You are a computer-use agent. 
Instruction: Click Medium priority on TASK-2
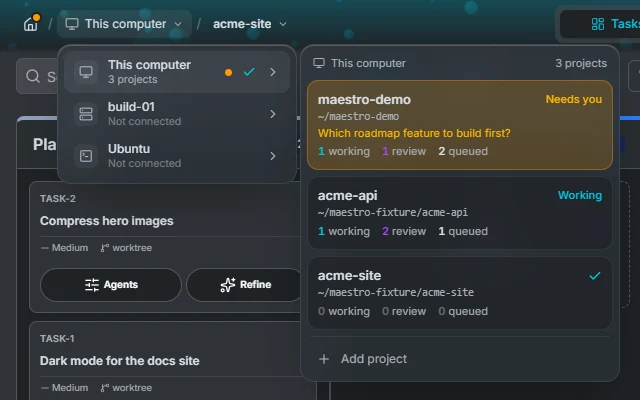[x=64, y=248]
